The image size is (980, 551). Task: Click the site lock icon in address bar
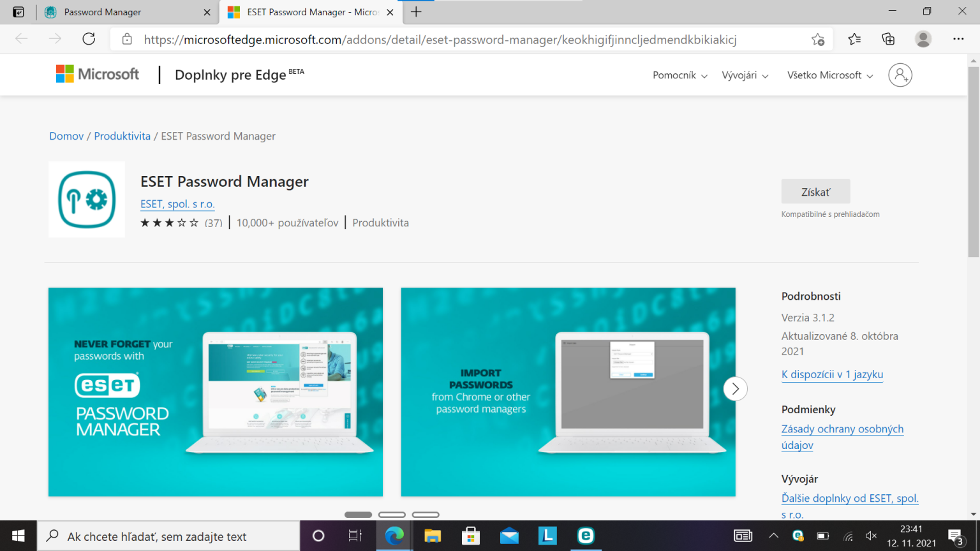[x=127, y=39]
